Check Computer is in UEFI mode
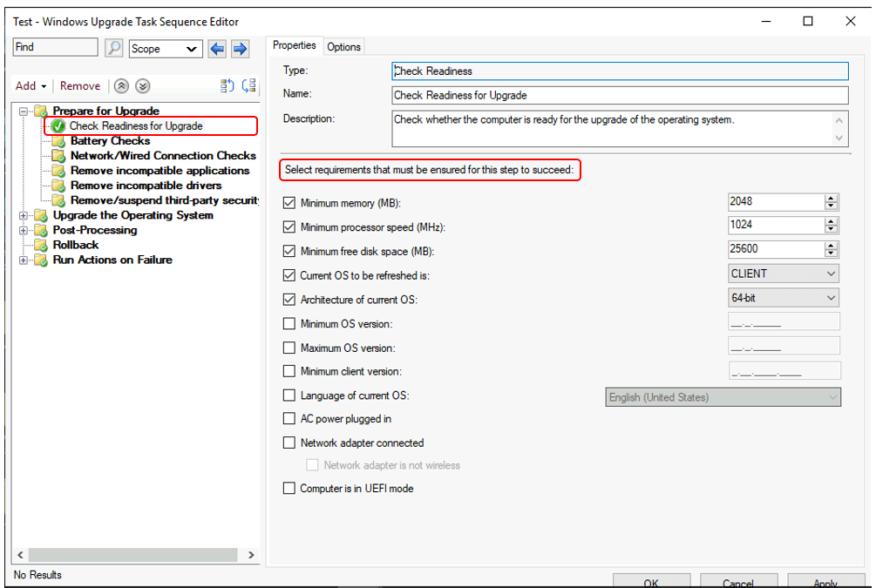The height and width of the screenshot is (588, 876). pos(289,488)
